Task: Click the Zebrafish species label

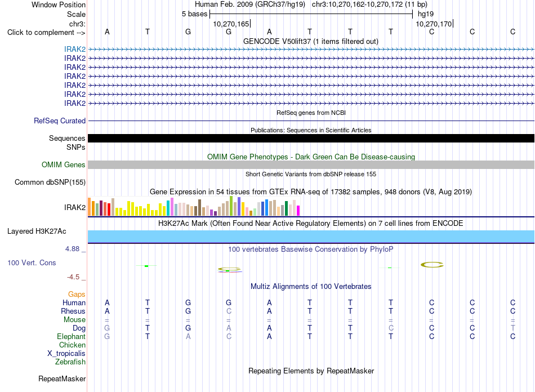Action: coord(70,362)
